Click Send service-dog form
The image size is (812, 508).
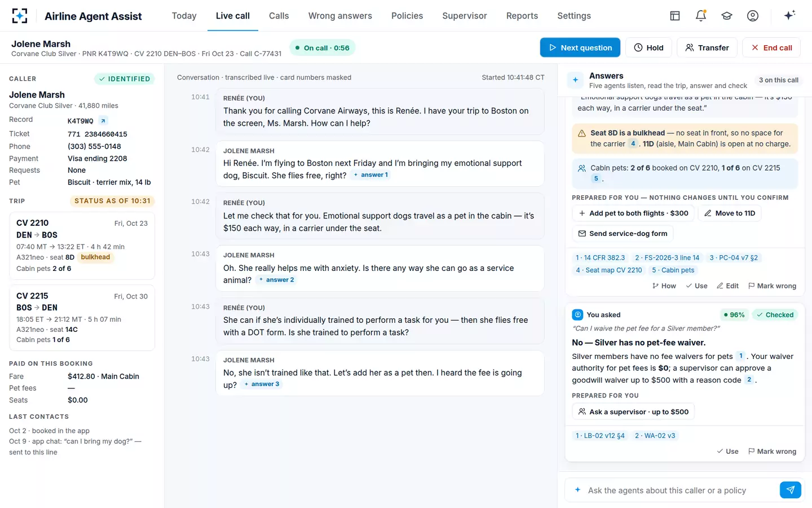[623, 234]
